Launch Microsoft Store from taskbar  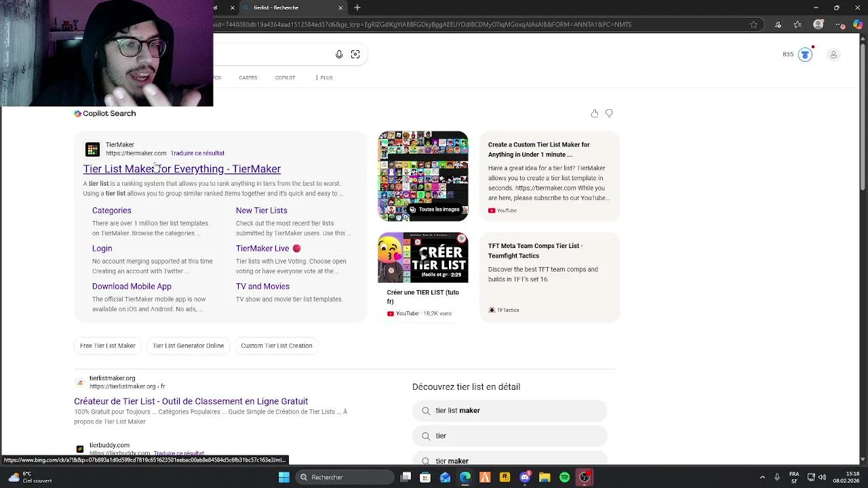point(425,477)
